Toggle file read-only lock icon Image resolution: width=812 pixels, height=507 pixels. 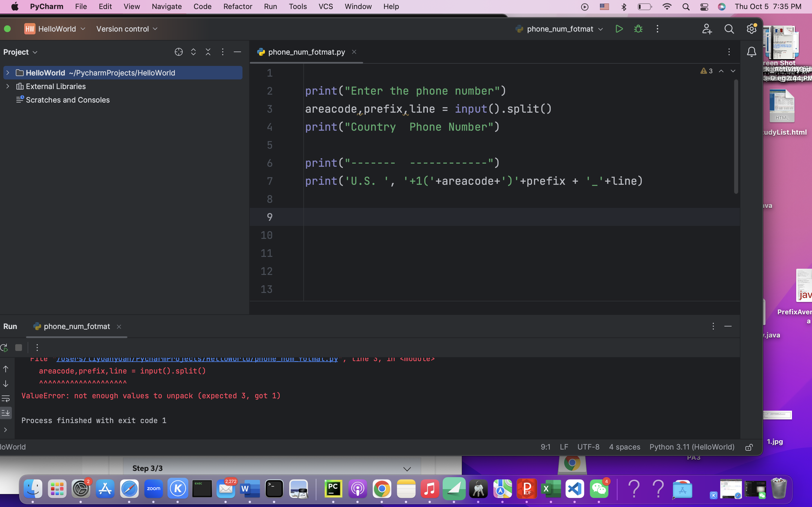(x=749, y=447)
